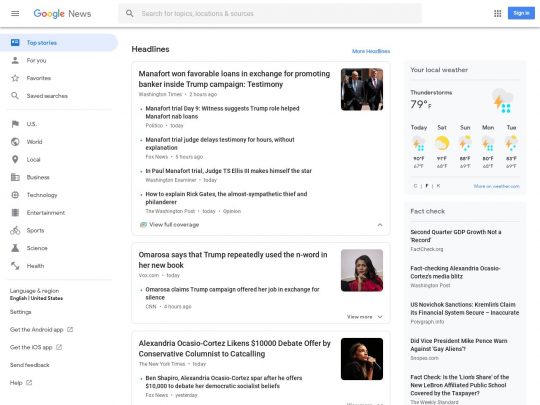This screenshot has height=405, width=540.
Task: Open the Saved searches section
Action: click(47, 96)
